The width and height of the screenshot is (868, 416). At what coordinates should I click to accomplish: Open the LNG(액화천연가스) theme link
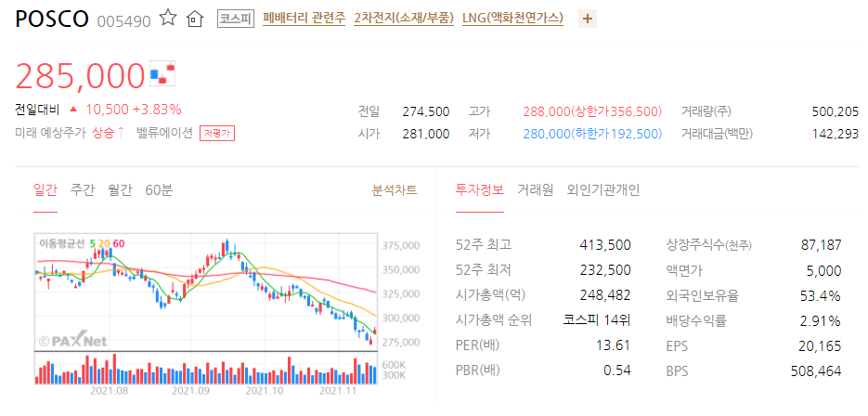(x=513, y=19)
